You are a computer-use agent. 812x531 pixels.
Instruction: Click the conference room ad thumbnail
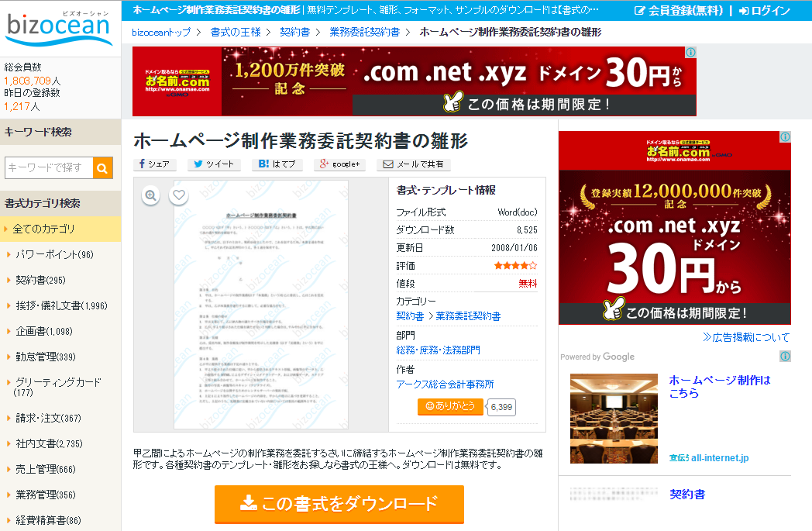click(x=614, y=419)
